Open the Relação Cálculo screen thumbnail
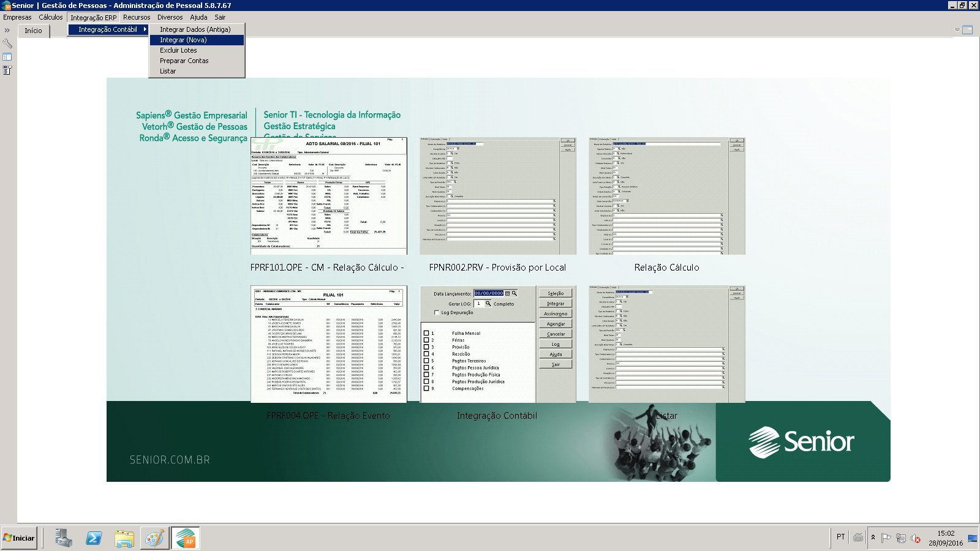 pos(666,196)
